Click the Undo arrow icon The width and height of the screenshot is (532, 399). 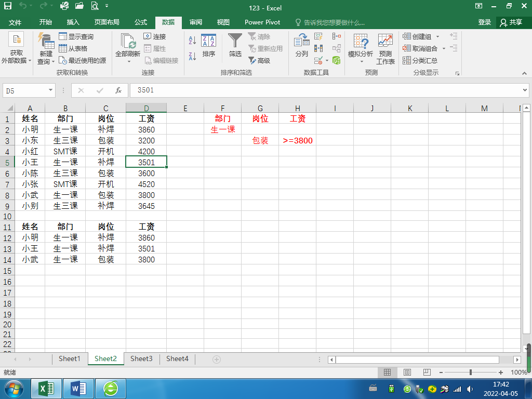tap(23, 6)
